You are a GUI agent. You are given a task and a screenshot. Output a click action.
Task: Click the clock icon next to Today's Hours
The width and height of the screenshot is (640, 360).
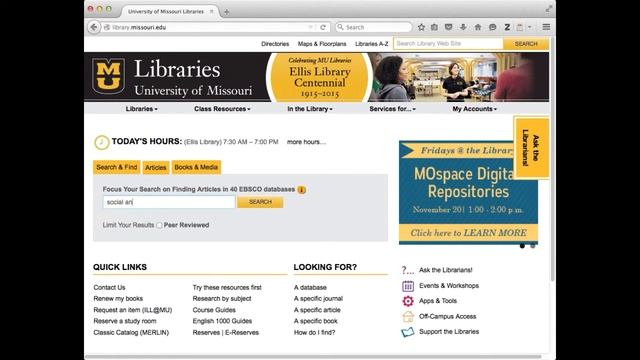tap(102, 142)
